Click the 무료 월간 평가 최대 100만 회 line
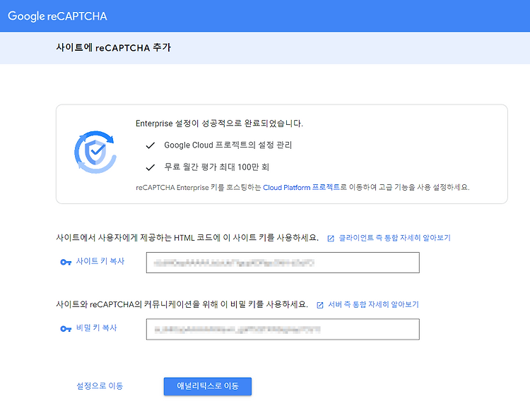The width and height of the screenshot is (530, 420). click(x=217, y=167)
